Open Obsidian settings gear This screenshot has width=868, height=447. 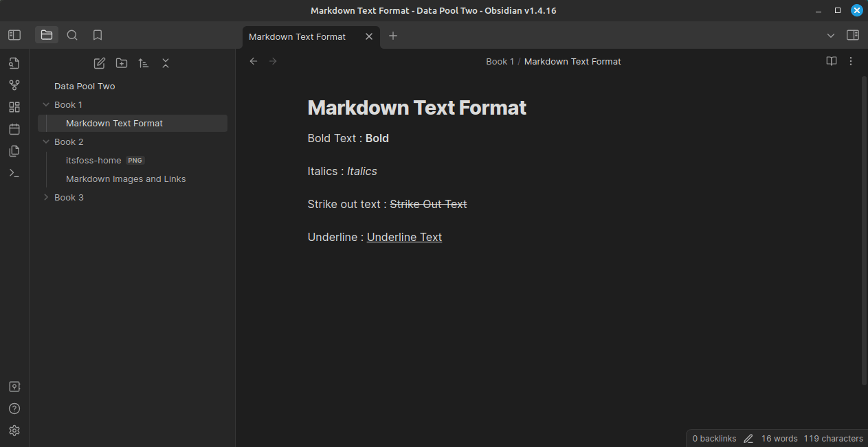click(x=14, y=431)
